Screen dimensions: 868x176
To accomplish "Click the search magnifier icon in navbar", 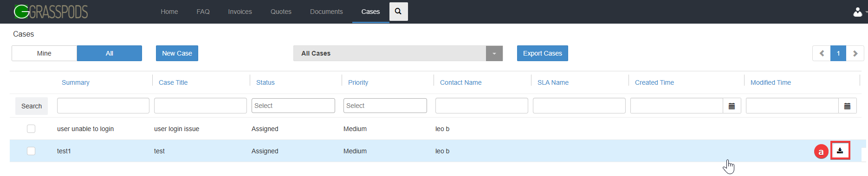I will click(x=398, y=12).
